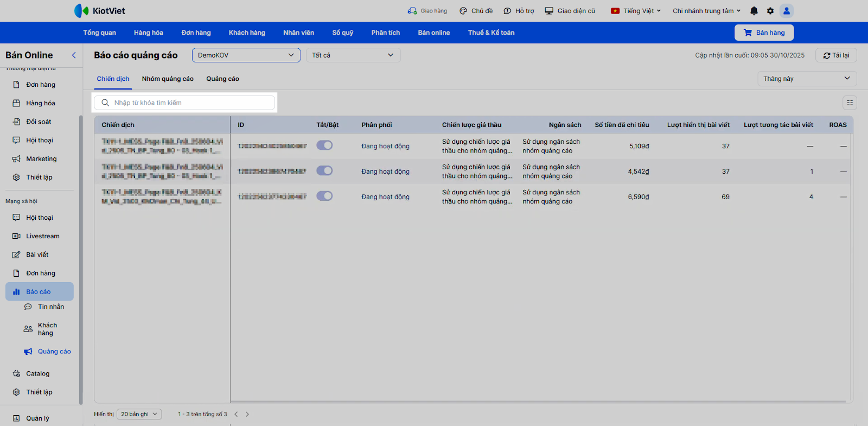Open the Đơn hàng top menu
The height and width of the screenshot is (426, 868).
tap(196, 33)
